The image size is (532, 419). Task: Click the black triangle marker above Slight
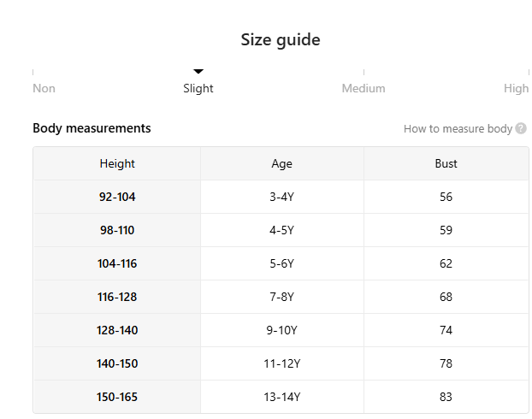coord(198,71)
